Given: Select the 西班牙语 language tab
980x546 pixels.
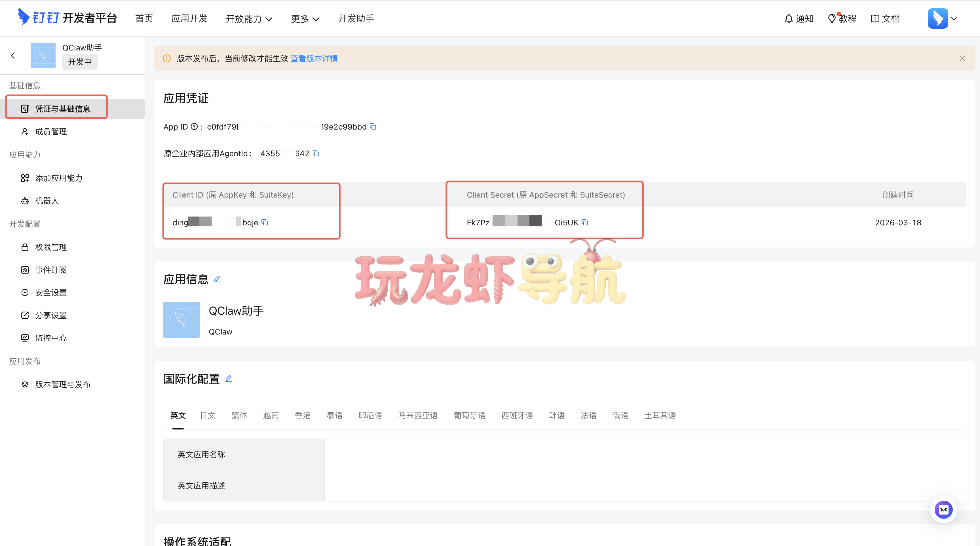Looking at the screenshot, I should pos(517,415).
